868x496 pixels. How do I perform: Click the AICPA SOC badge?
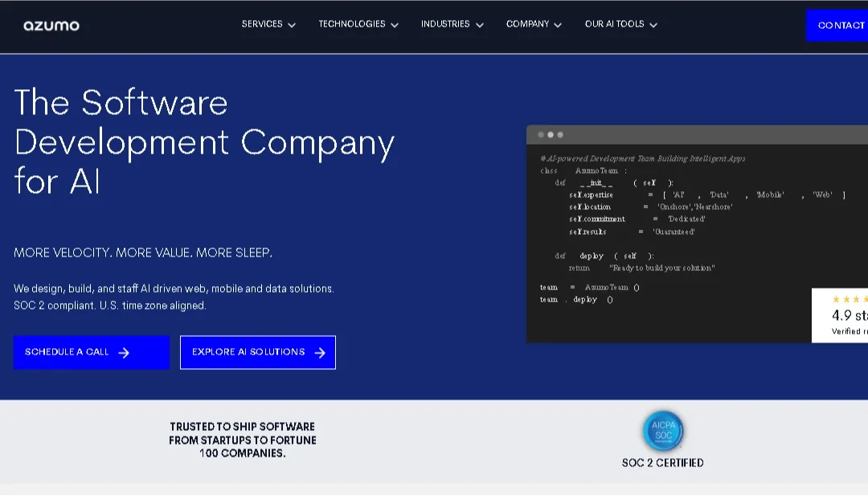[663, 431]
